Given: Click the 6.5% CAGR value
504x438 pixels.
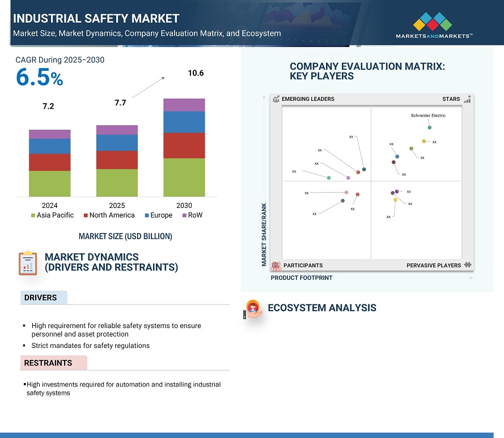Looking at the screenshot, I should click(39, 78).
